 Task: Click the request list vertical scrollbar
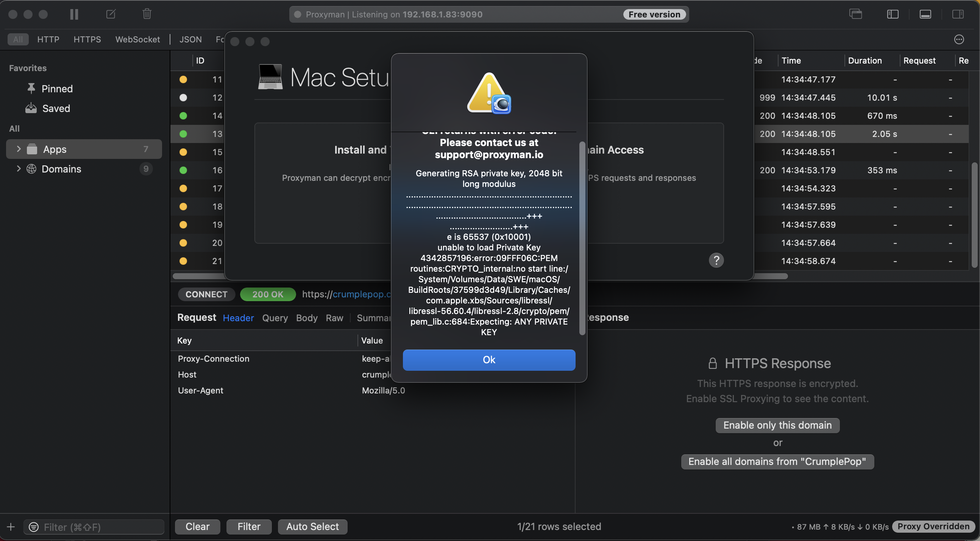coord(974,215)
